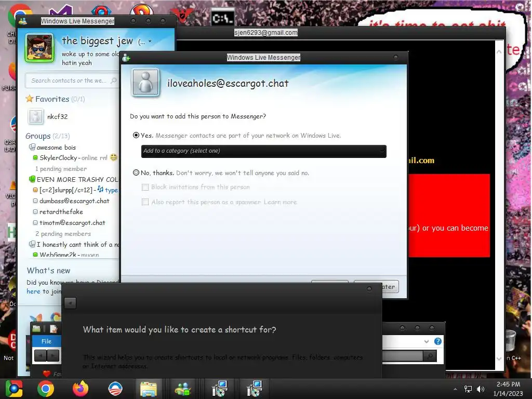
Task: Open the Start button on the taskbar
Action: [14, 389]
